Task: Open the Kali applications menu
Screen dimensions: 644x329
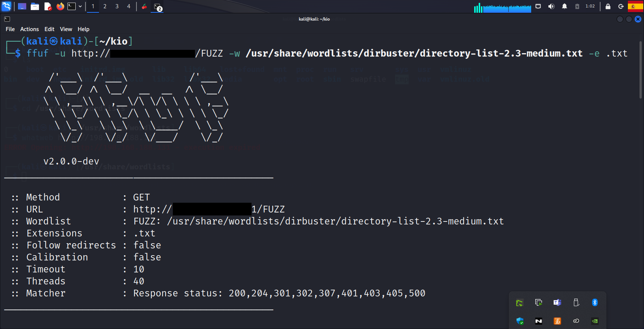Action: coord(7,6)
